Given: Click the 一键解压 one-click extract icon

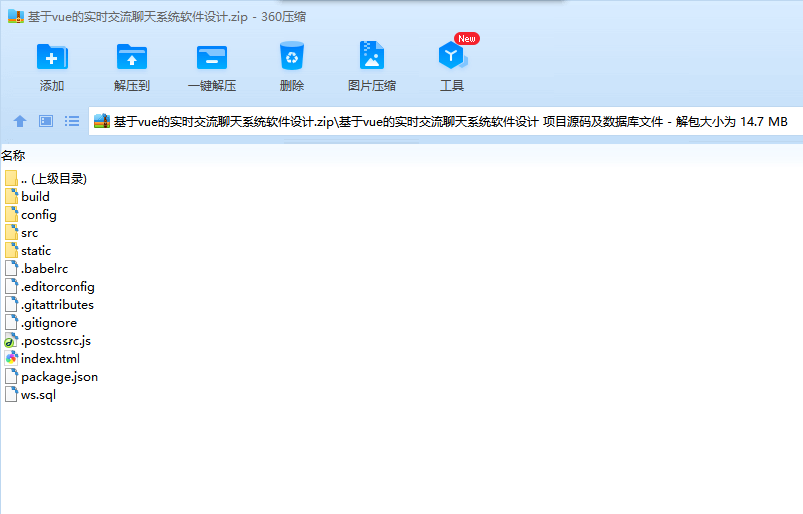Looking at the screenshot, I should pyautogui.click(x=212, y=56).
